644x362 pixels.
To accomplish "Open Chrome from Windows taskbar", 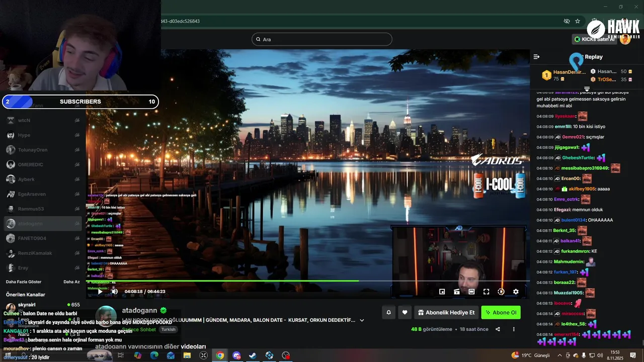I will tap(220, 355).
